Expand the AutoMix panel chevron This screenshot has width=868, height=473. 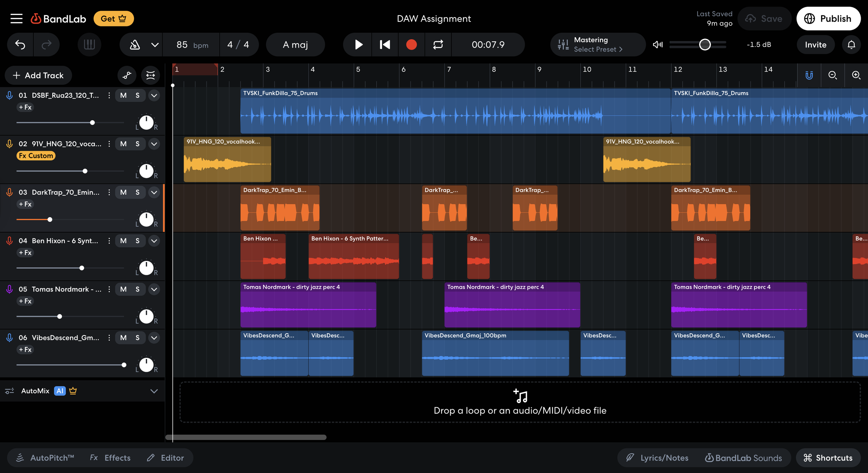pyautogui.click(x=154, y=391)
